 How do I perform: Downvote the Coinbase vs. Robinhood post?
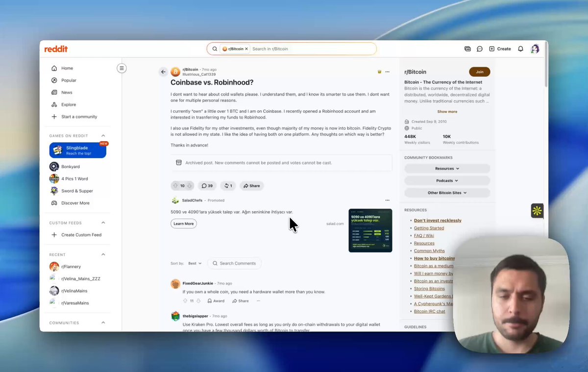pos(190,186)
